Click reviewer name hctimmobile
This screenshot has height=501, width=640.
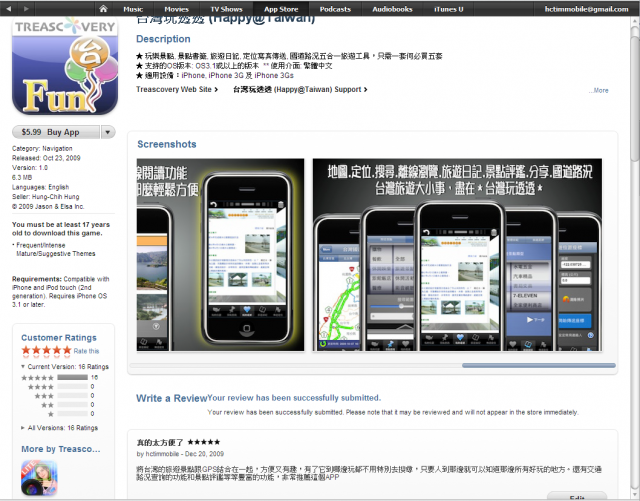click(x=162, y=454)
